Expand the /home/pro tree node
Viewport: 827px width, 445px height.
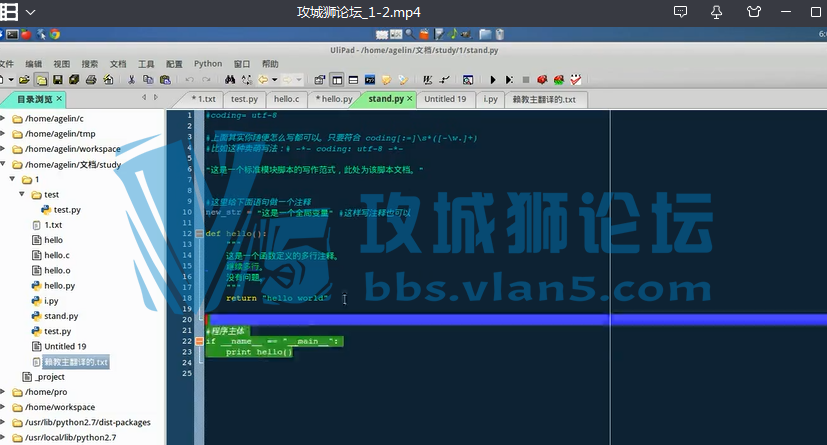3,392
